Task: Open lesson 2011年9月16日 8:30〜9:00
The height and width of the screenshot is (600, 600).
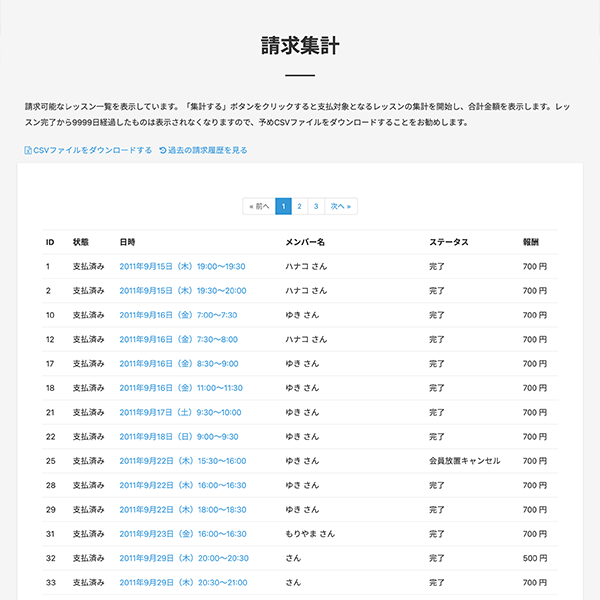Action: click(x=179, y=364)
